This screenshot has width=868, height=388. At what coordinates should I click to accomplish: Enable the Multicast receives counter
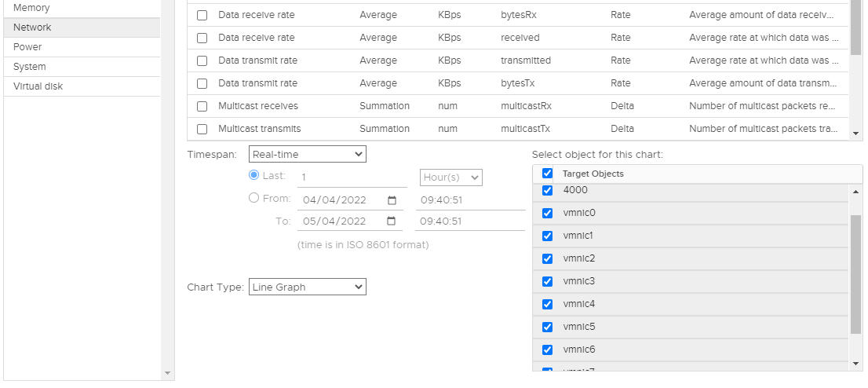click(202, 106)
